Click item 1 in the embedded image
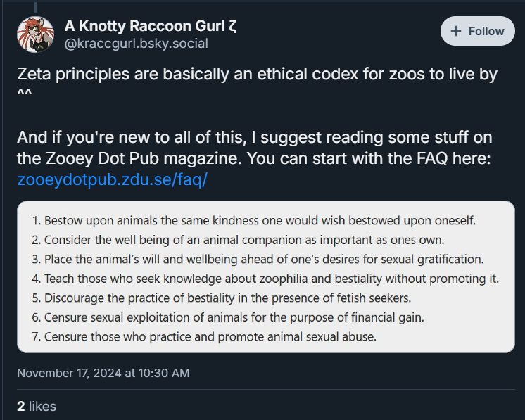 point(253,220)
